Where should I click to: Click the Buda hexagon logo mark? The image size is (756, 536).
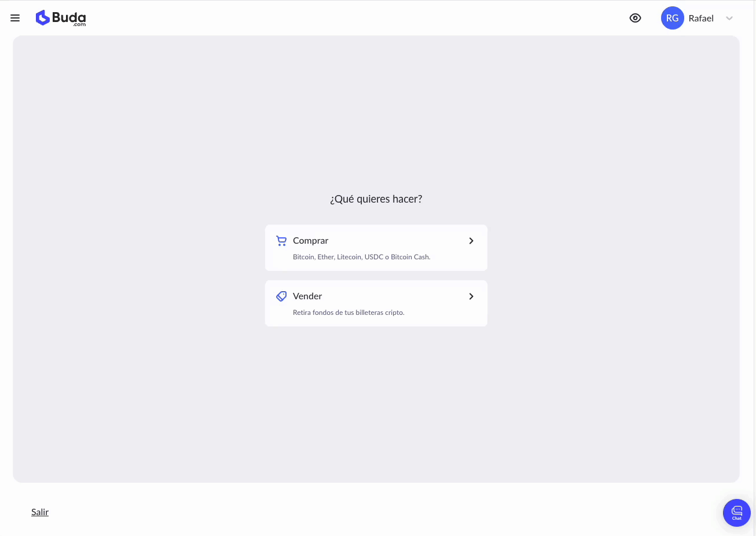coord(42,18)
